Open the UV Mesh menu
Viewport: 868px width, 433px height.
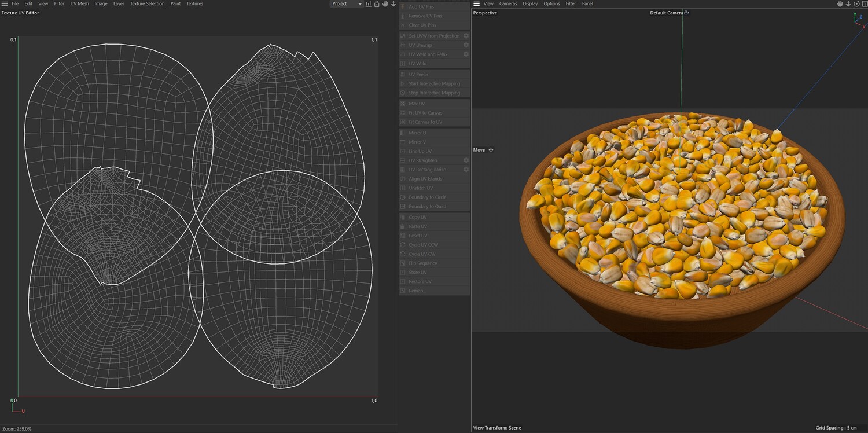(80, 3)
